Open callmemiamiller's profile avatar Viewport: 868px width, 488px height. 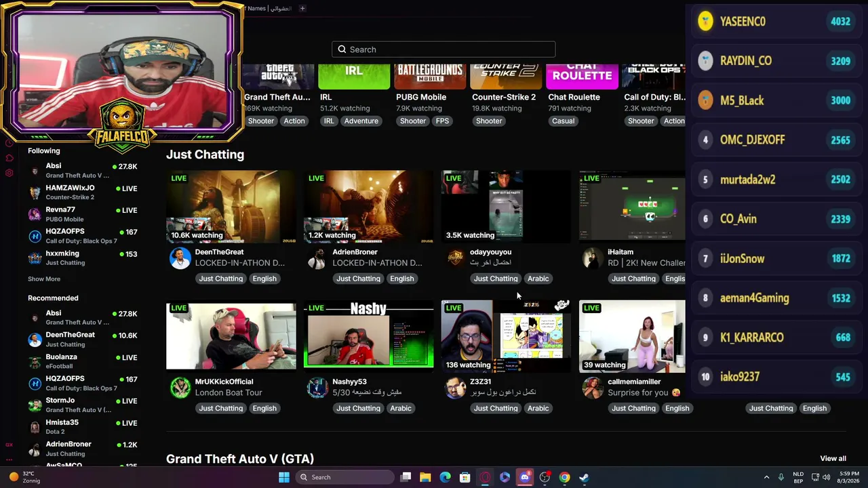[593, 388]
